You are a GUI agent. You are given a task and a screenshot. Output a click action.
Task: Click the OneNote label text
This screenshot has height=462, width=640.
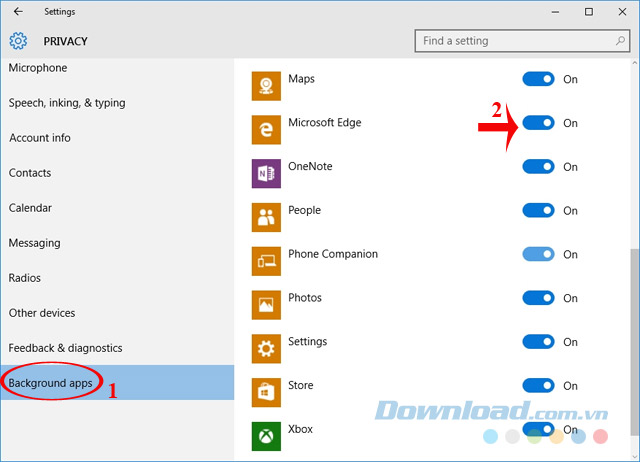pos(310,166)
